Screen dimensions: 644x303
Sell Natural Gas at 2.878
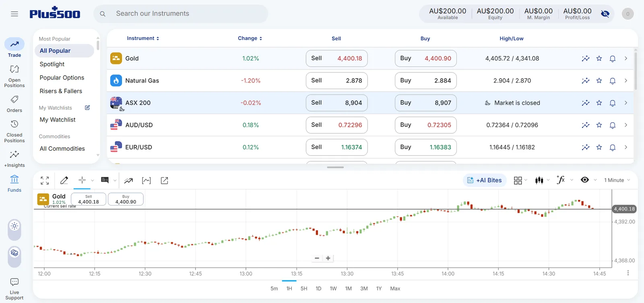point(336,81)
